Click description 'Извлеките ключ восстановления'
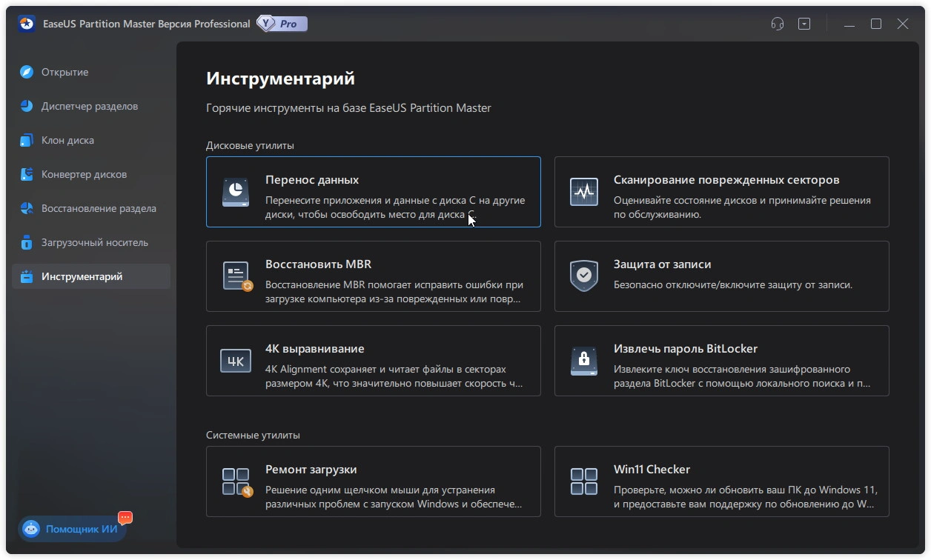931x560 pixels. click(x=742, y=376)
